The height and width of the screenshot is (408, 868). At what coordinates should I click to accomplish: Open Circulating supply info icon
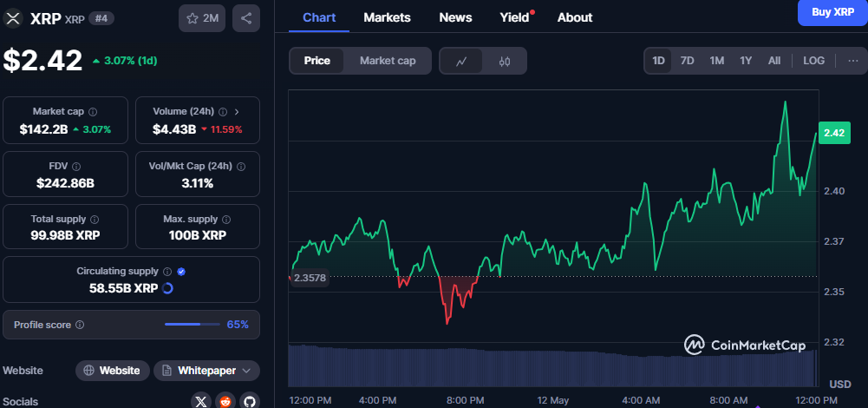167,272
